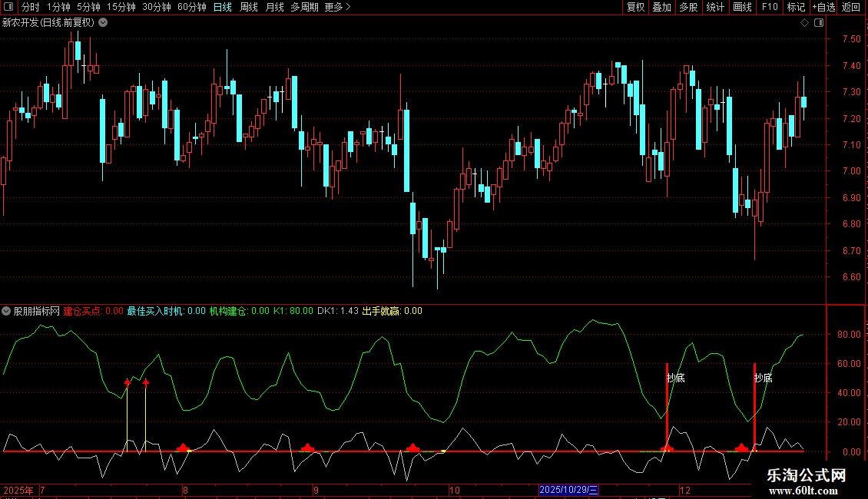The width and height of the screenshot is (868, 499).
Task: Activate the 画线 drawing tool
Action: pos(742,7)
